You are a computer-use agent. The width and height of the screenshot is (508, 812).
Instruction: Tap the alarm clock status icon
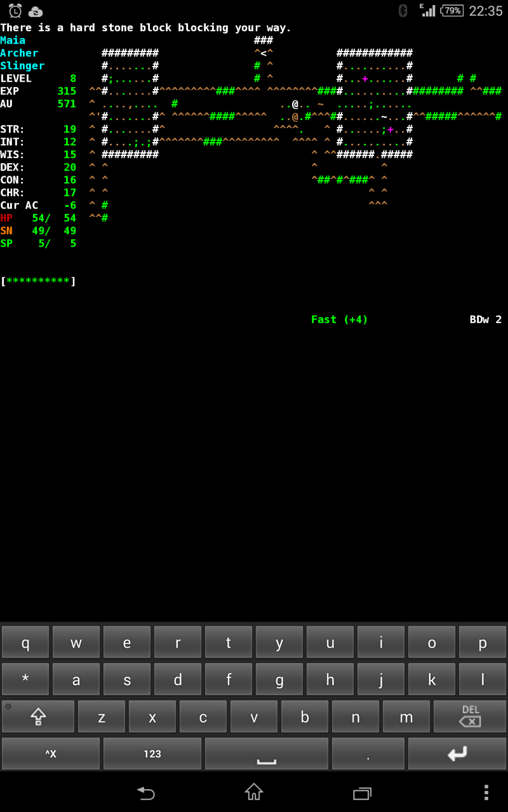(15, 11)
